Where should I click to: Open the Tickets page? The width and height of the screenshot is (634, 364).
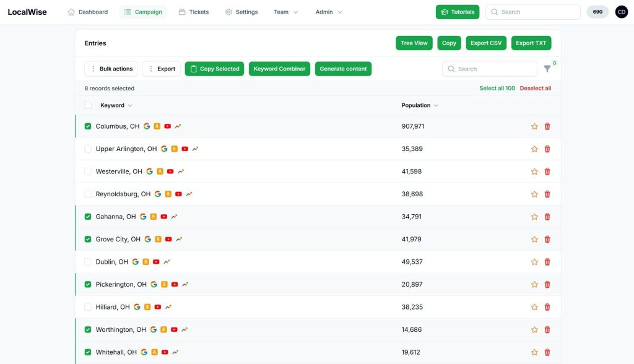coord(194,12)
